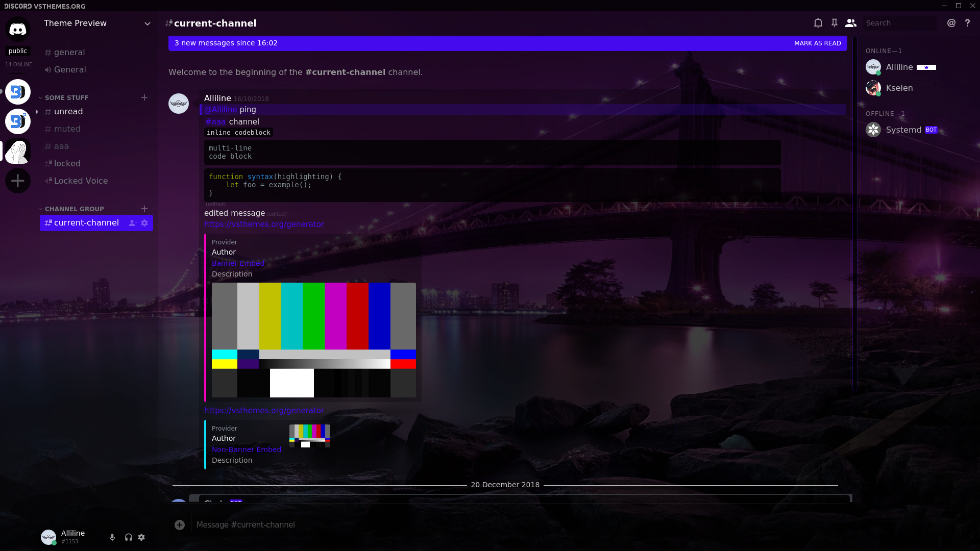Join General voice channel
Screen dimensions: 980x551
(x=96, y=70)
